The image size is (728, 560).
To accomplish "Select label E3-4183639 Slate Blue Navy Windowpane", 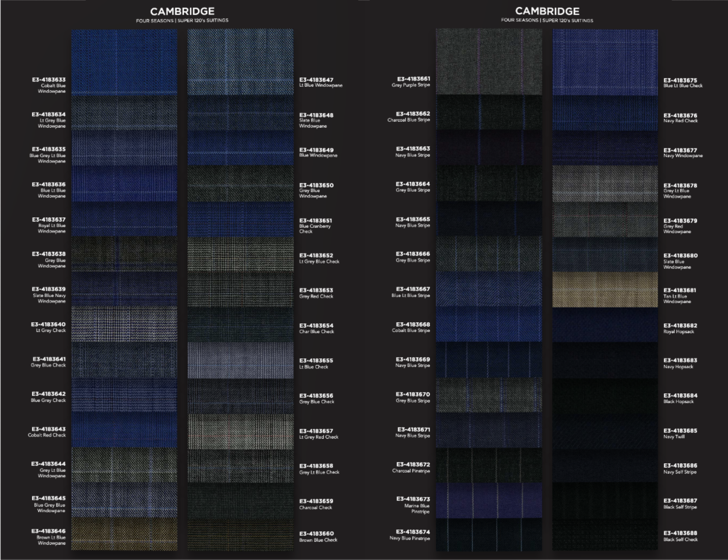I will (49, 294).
